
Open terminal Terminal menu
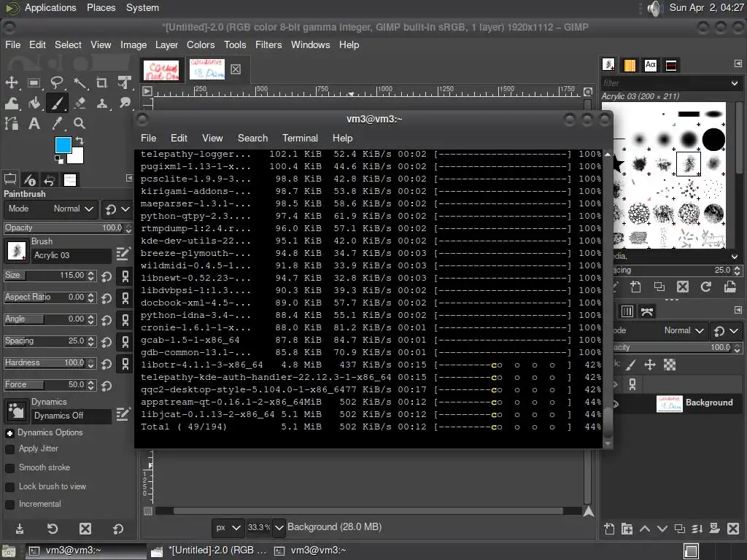[x=300, y=138]
